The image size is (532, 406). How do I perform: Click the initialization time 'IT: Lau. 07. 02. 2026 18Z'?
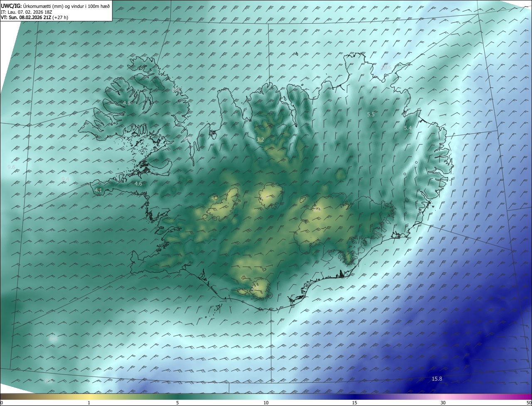tap(26, 12)
